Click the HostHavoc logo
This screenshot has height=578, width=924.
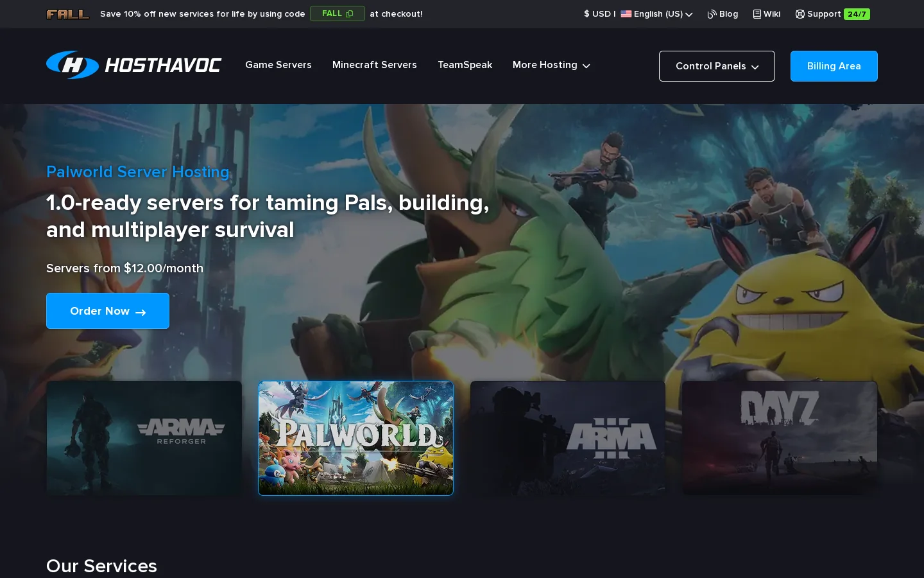pyautogui.click(x=133, y=65)
